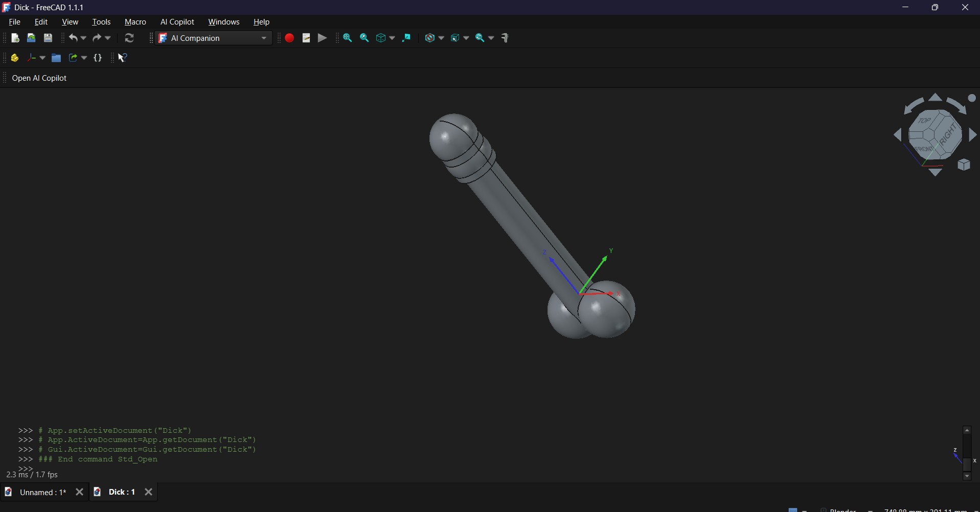980x512 pixels.
Task: Click the Undo arrow icon
Action: coord(74,38)
